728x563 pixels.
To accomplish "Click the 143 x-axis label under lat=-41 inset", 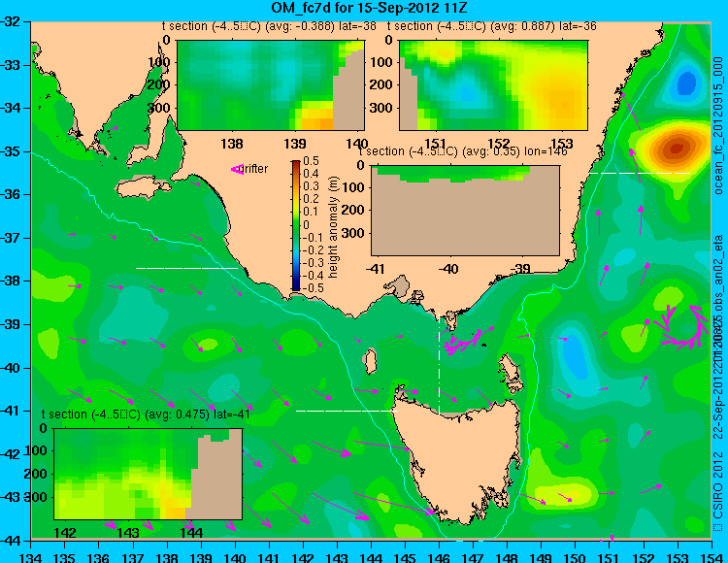I will [x=128, y=533].
